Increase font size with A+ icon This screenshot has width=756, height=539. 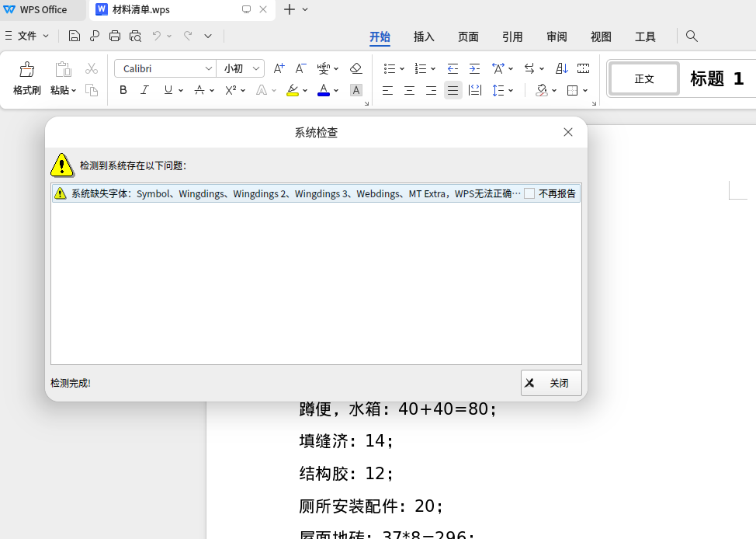(x=279, y=68)
